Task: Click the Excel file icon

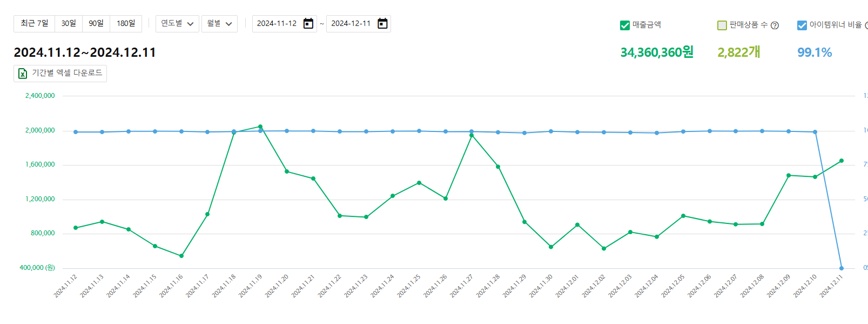Action: pyautogui.click(x=23, y=74)
